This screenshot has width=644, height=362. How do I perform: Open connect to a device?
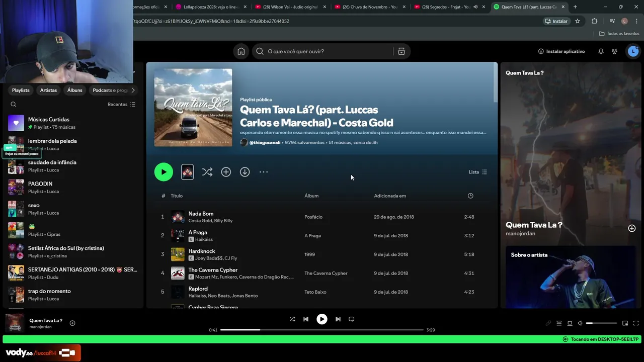[x=570, y=323]
